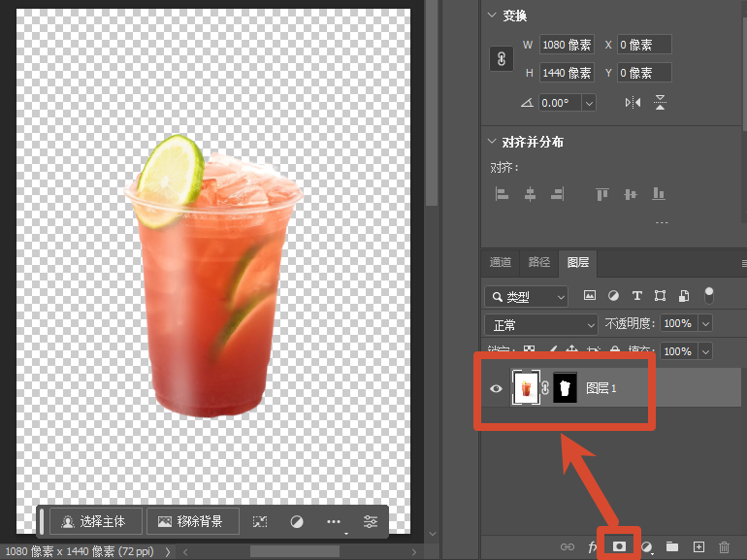Hide 图层 1 using eye icon

tap(496, 388)
